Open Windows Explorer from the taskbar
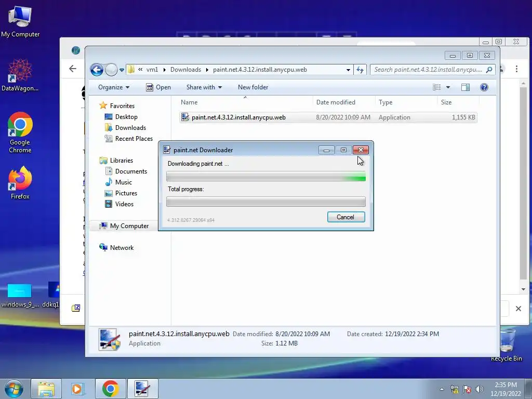This screenshot has height=399, width=532. (46, 389)
